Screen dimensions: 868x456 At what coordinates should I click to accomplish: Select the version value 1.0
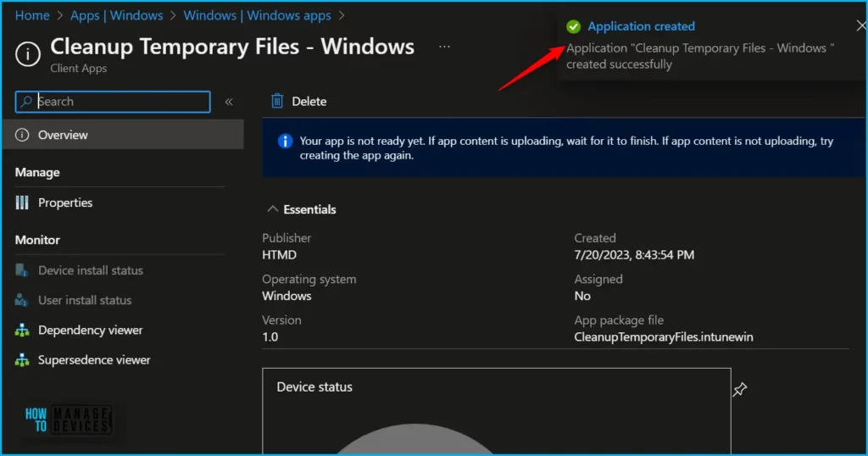tap(270, 336)
